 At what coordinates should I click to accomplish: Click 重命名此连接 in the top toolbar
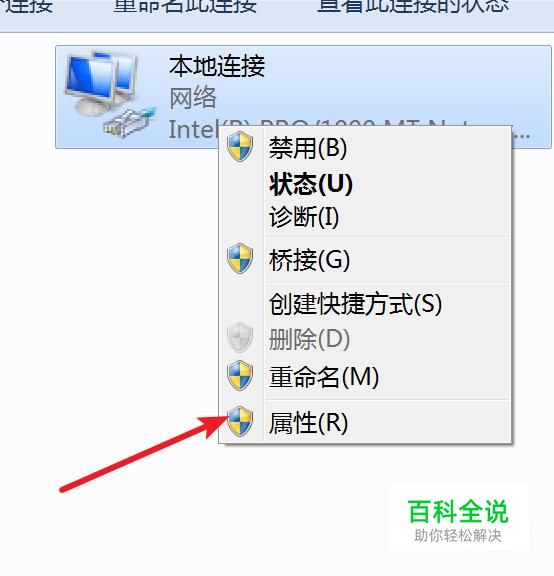185,7
